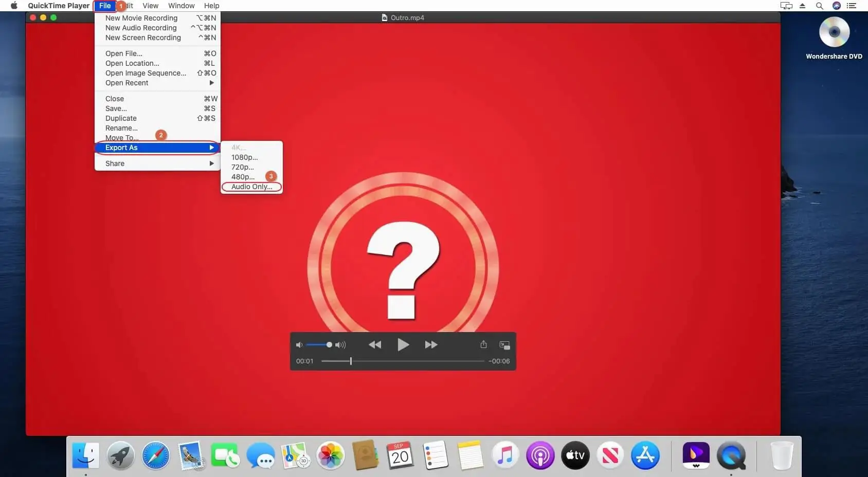Viewport: 868px width, 477px height.
Task: Click the share icon in player controls
Action: [483, 344]
